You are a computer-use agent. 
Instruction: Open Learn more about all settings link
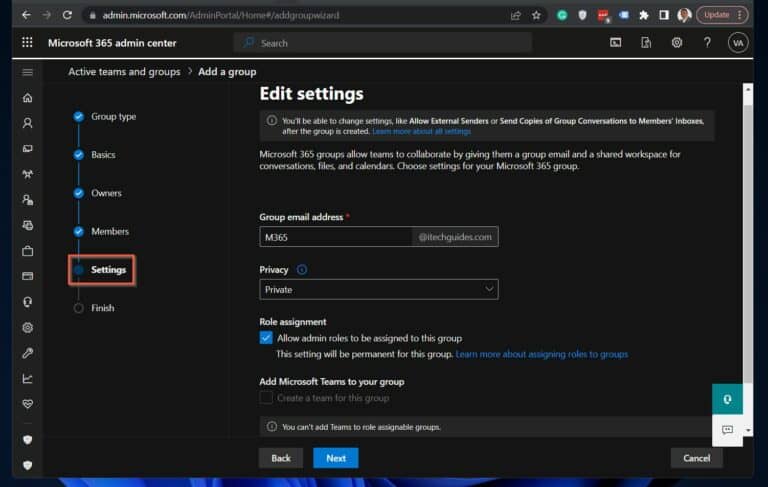[421, 131]
